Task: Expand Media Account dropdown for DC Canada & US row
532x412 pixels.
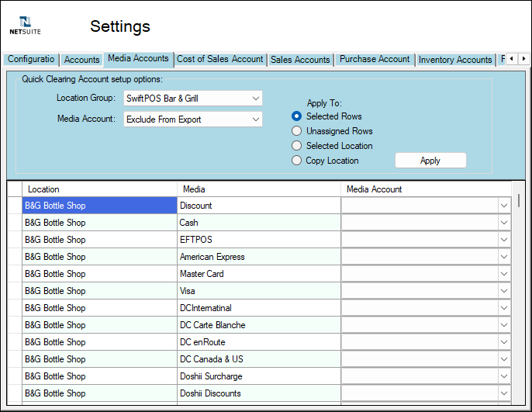Action: click(504, 359)
